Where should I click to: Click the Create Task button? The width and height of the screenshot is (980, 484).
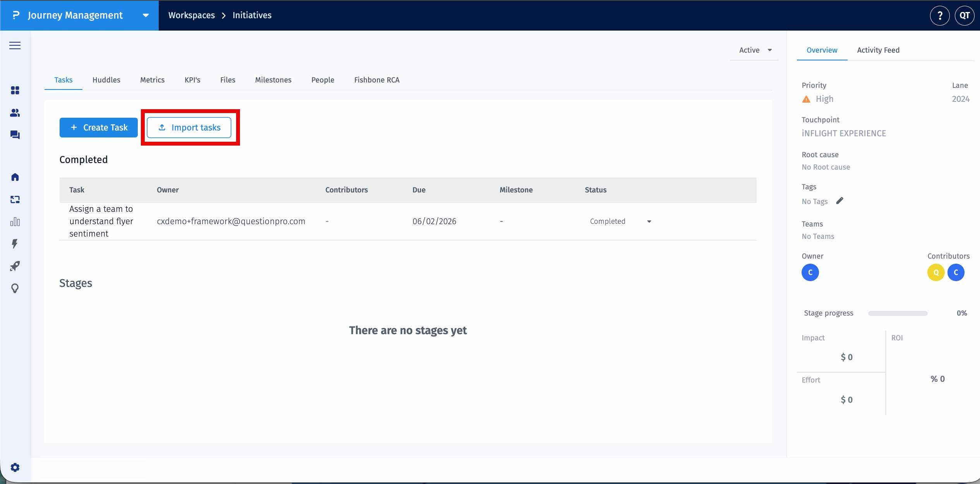click(x=98, y=127)
